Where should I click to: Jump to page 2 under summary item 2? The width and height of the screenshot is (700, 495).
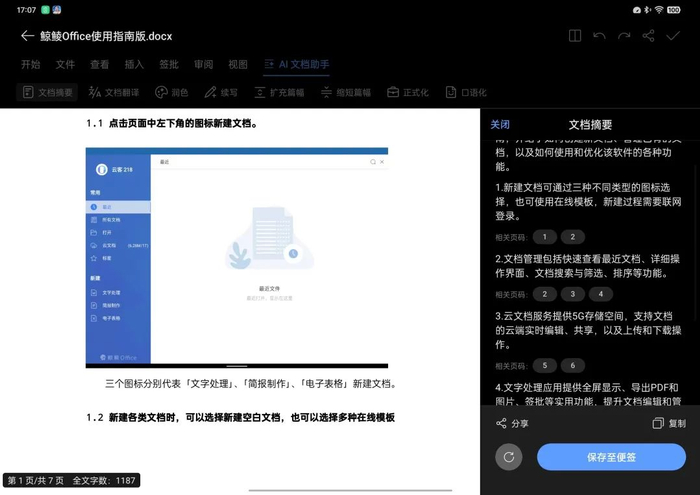pos(545,294)
